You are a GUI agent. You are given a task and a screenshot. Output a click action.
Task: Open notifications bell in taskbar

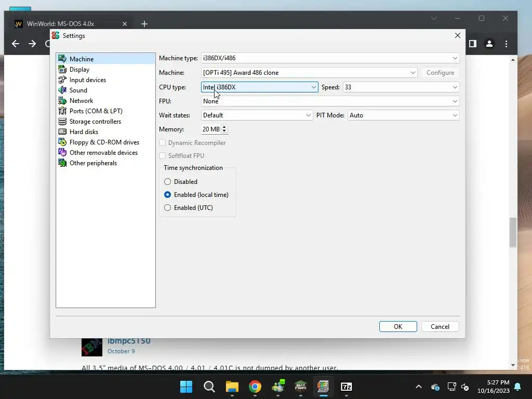point(518,387)
